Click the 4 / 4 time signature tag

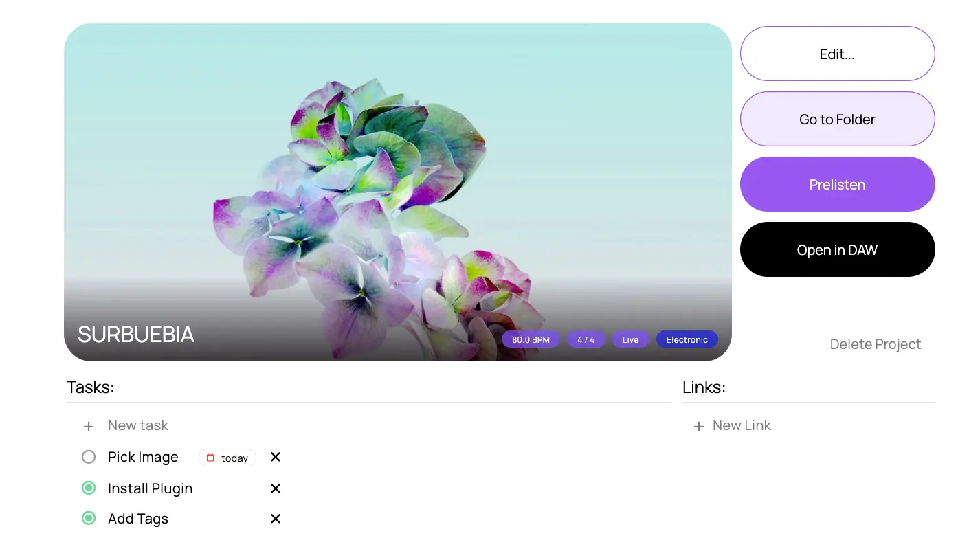pos(586,340)
